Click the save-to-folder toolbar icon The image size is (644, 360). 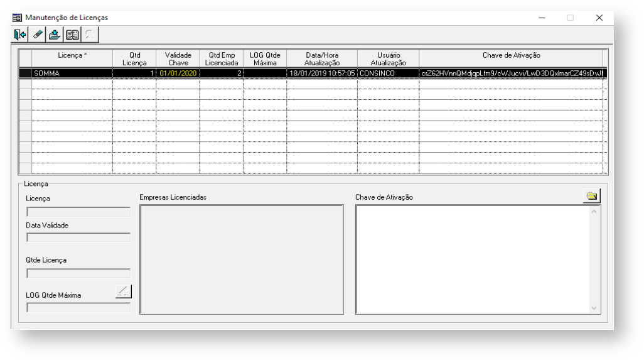tap(55, 35)
